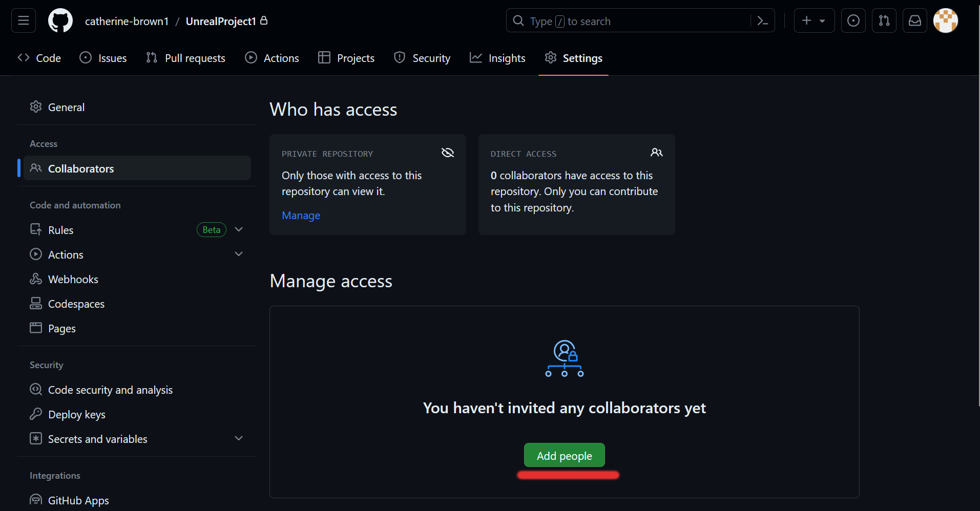
Task: Click inside the search field
Action: point(615,20)
